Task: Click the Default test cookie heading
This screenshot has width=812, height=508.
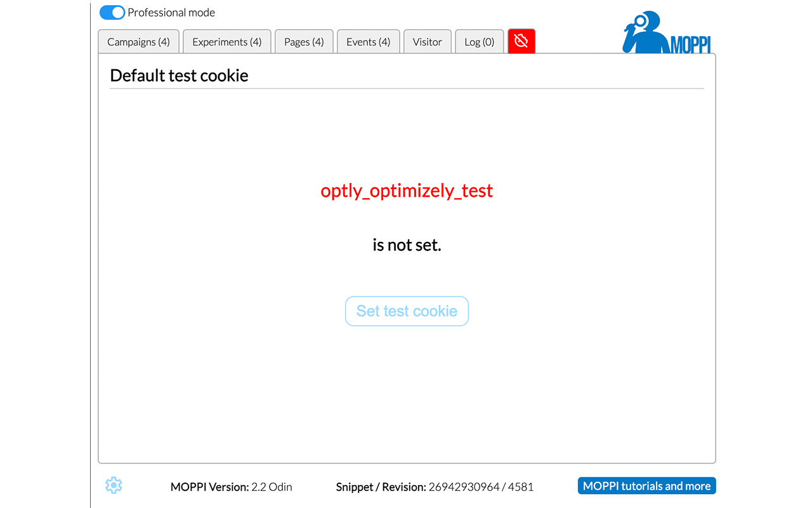Action: tap(179, 75)
